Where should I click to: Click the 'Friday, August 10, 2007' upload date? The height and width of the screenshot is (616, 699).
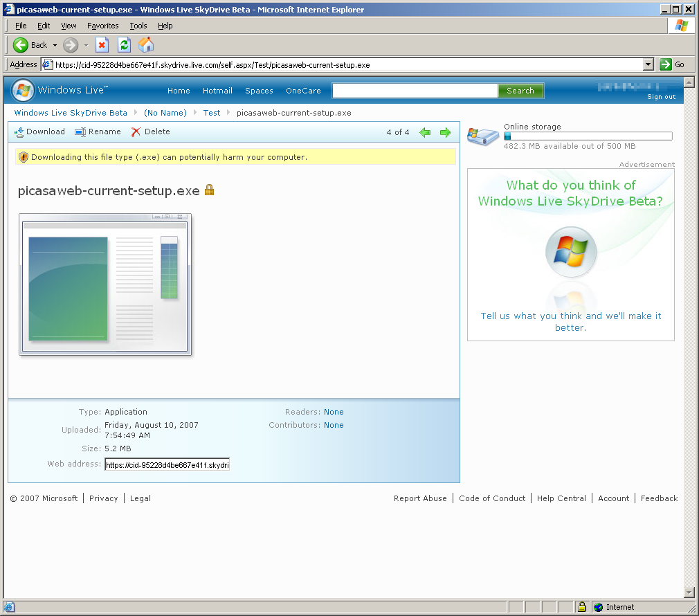pos(152,425)
